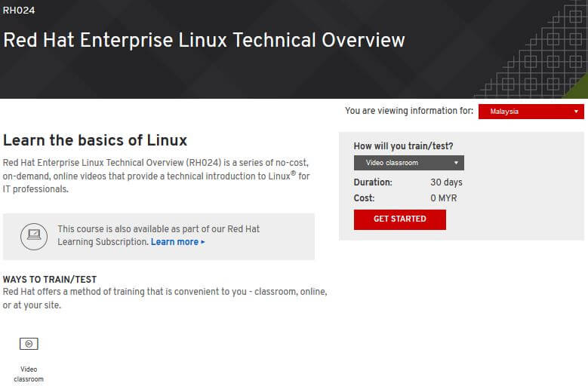Select the Video classroom label under icon
The image size is (588, 386).
point(29,375)
